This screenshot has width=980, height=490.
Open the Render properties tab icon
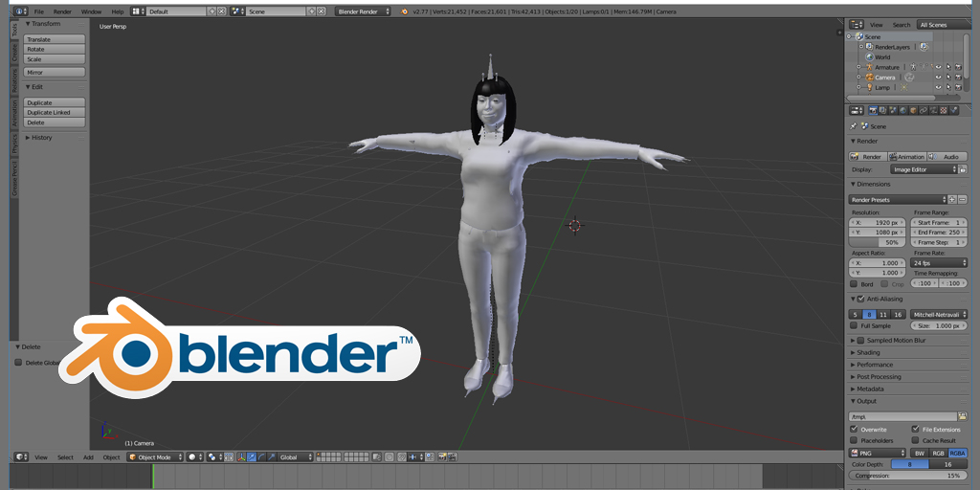[x=873, y=111]
